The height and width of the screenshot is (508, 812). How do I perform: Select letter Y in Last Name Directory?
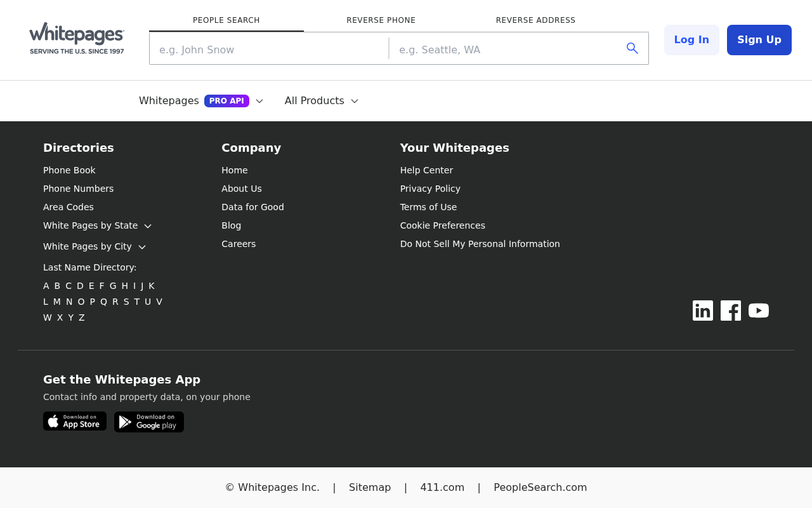tap(71, 317)
